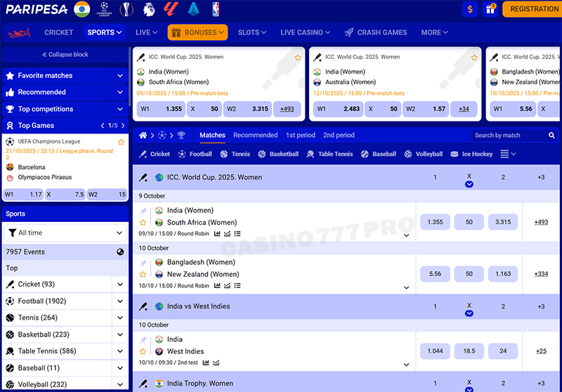The height and width of the screenshot is (392, 562).
Task: Favorite India vs South Africa featured card
Action: click(298, 58)
